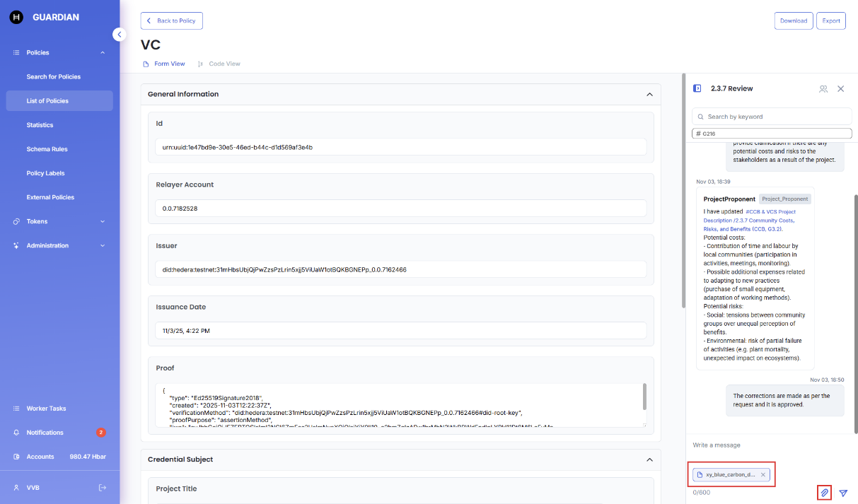Open the chat participants icon
858x504 pixels.
823,89
